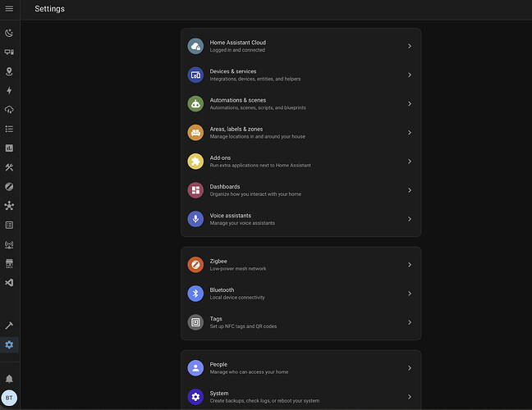Image resolution: width=532 pixels, height=410 pixels.
Task: Expand Devices & services chevron
Action: (410, 75)
